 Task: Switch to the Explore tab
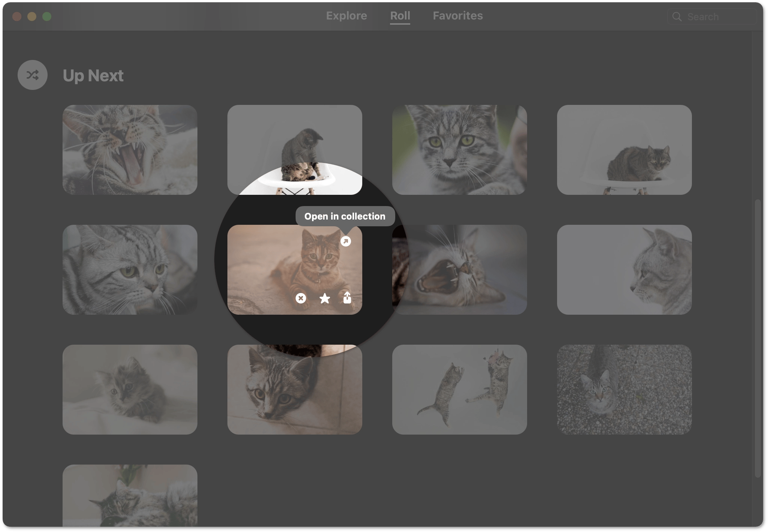click(x=346, y=16)
